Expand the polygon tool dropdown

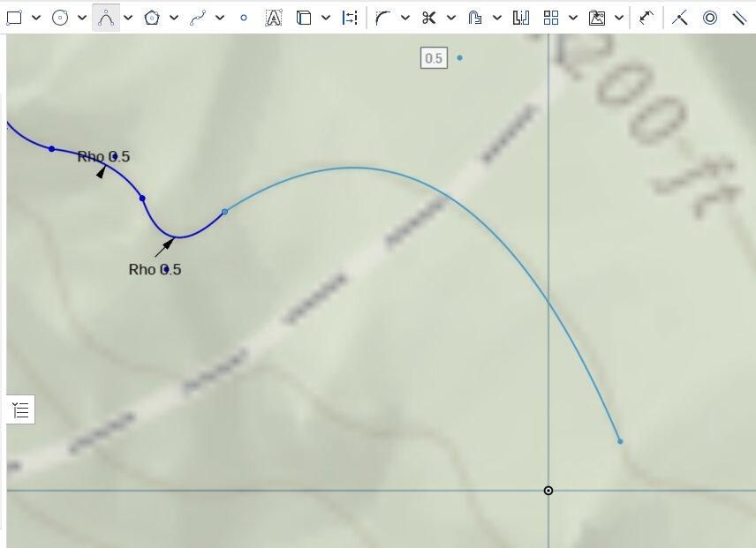click(x=174, y=18)
